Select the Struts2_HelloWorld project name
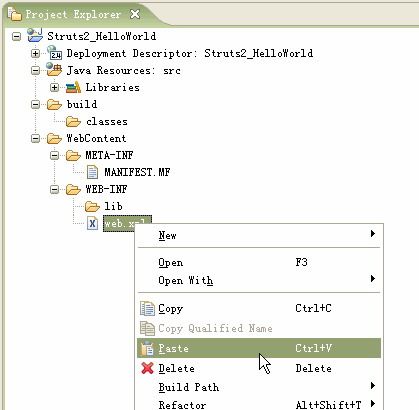The image size is (419, 410). coord(102,36)
